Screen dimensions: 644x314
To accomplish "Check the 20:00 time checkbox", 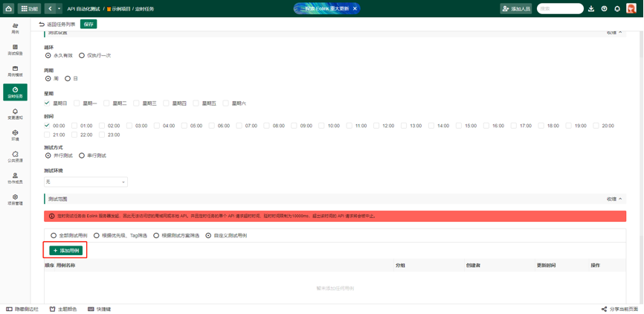I will tap(596, 125).
